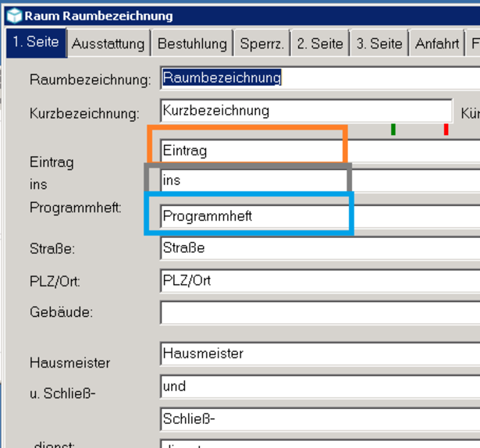Click the empty Gebäude field
This screenshot has height=448, width=480.
coord(320,312)
